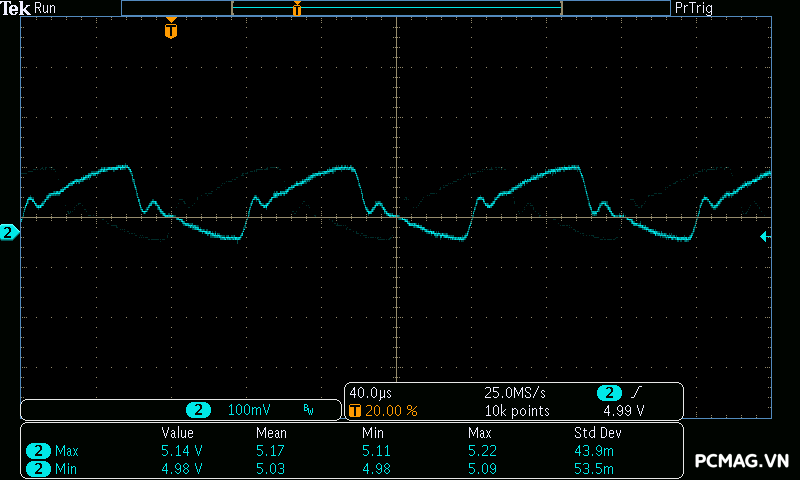Select the 10k points record length readout
Viewport: 800px width, 480px height.
517,411
